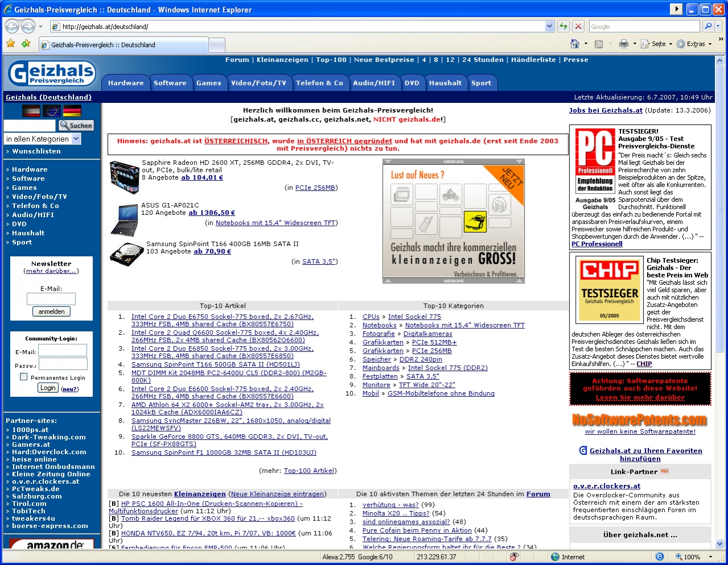Image resolution: width=728 pixels, height=565 pixels.
Task: Expand the address bar history dropdown
Action: pyautogui.click(x=549, y=26)
